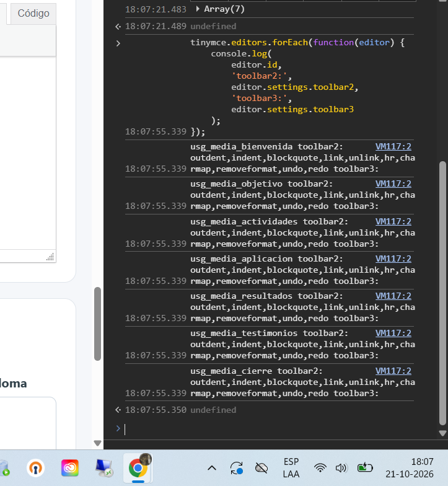The image size is (448, 486).
Task: Open the volume speaker icon
Action: (341, 468)
